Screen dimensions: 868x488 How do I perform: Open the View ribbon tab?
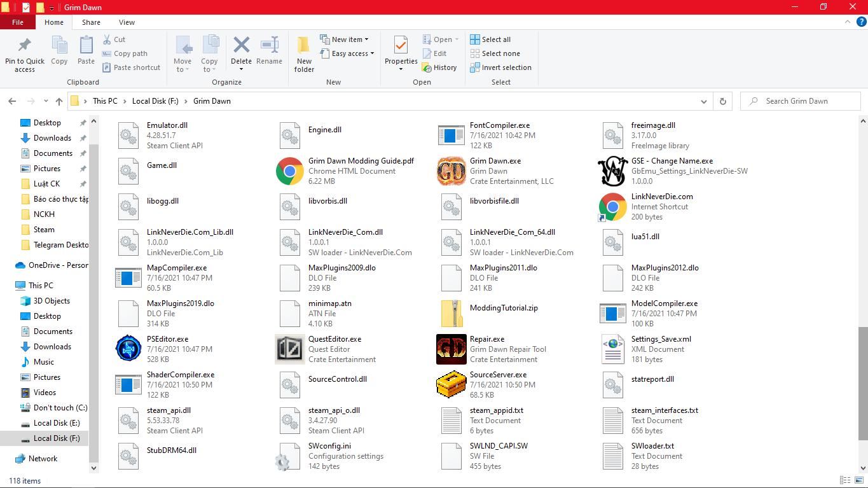click(x=127, y=22)
